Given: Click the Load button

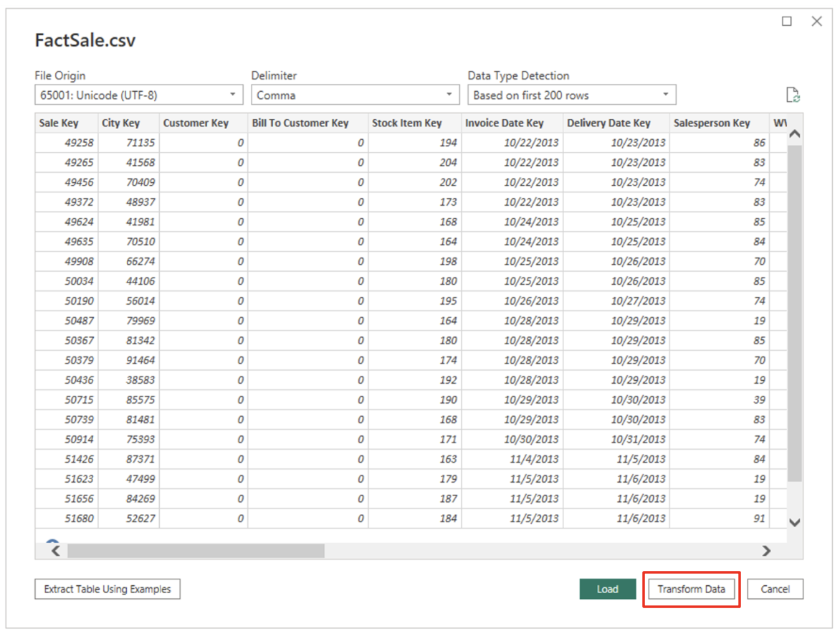Looking at the screenshot, I should [608, 589].
